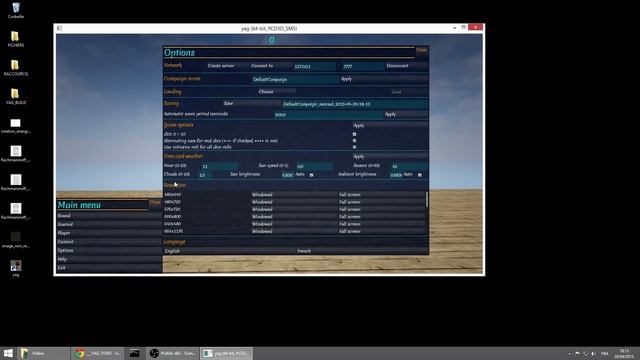Apply the Time and weather settings
Screen dimensions: 640x360
click(390, 156)
